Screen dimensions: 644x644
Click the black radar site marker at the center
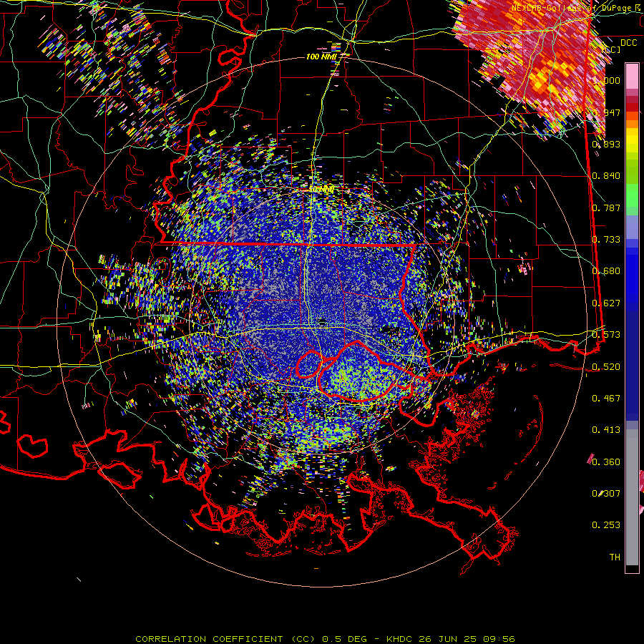click(x=323, y=321)
